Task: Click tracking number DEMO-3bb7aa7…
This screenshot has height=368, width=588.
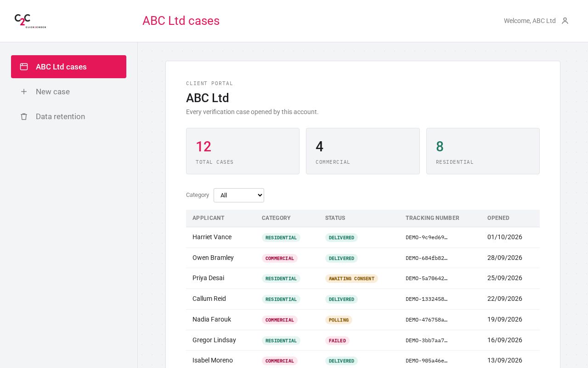Action: coord(426,340)
